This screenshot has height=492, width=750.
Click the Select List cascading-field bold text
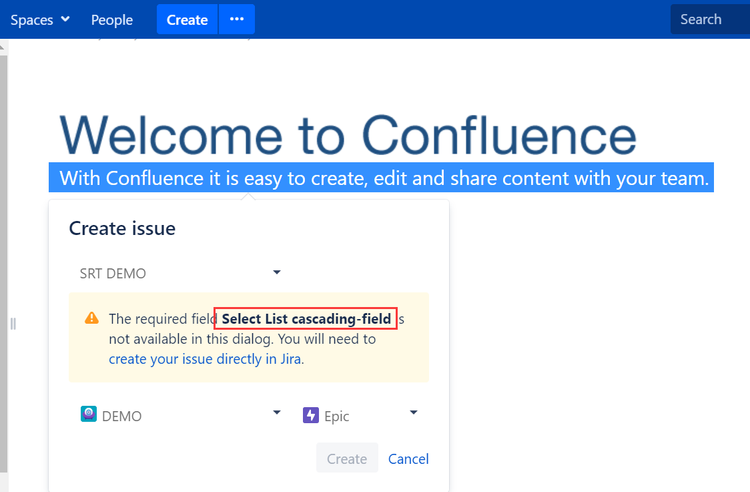306,318
